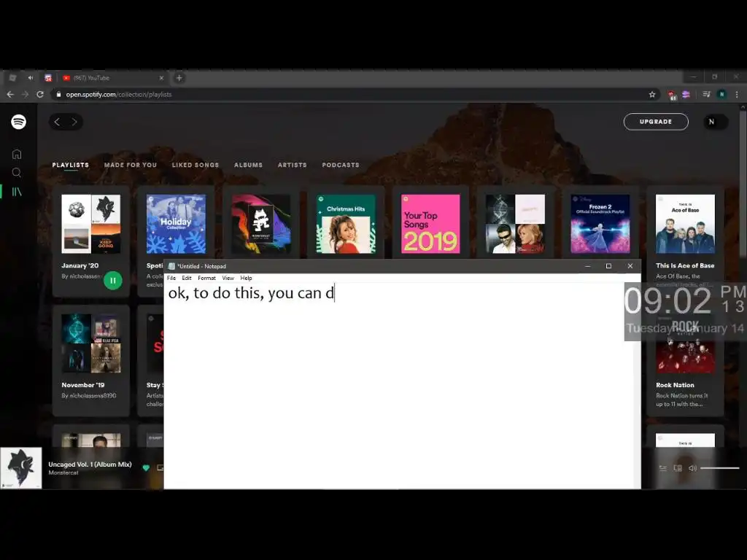Click the Upgrade button
747x560 pixels.
(656, 122)
